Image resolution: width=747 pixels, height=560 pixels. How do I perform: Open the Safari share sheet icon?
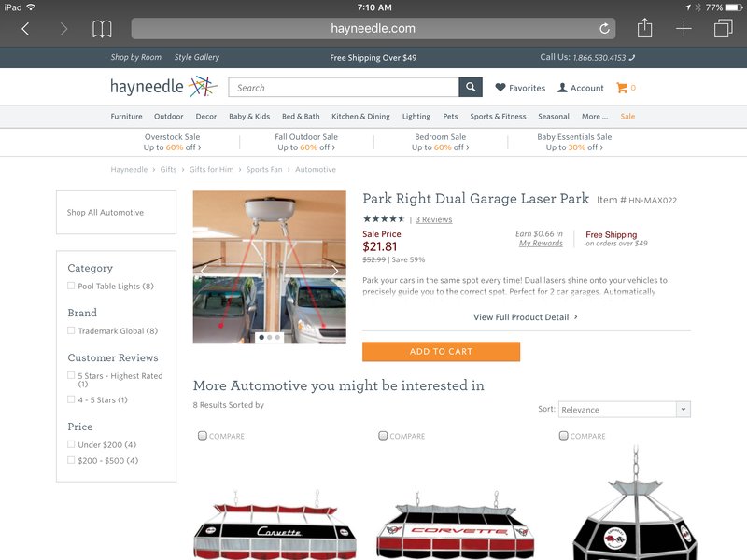pos(644,28)
